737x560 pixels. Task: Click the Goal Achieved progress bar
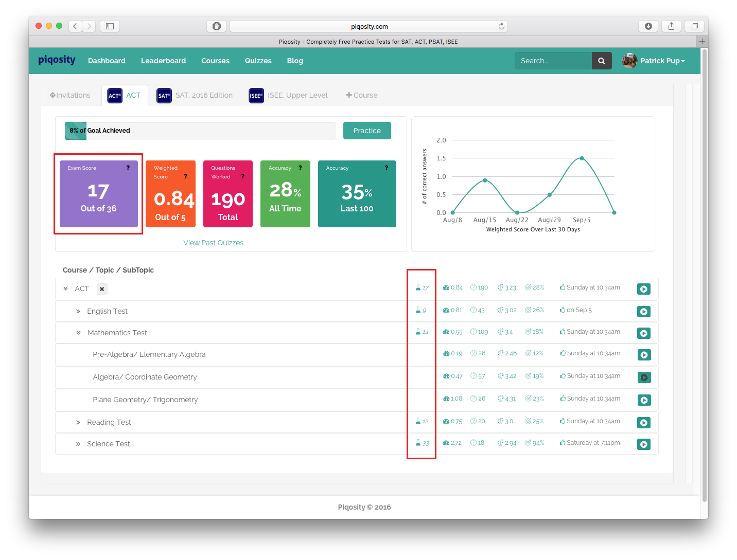click(x=200, y=131)
